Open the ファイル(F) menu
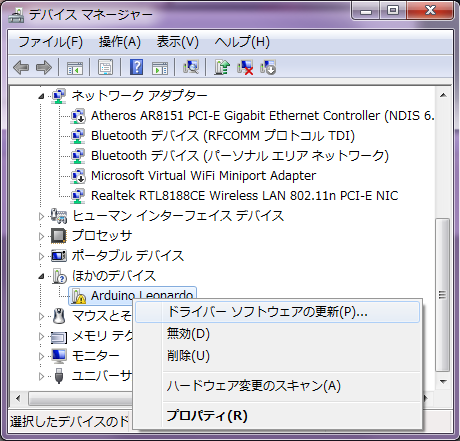 (50, 42)
